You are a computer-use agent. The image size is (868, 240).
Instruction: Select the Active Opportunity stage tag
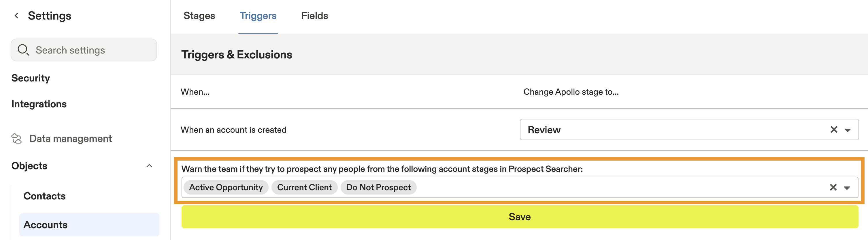coord(226,187)
